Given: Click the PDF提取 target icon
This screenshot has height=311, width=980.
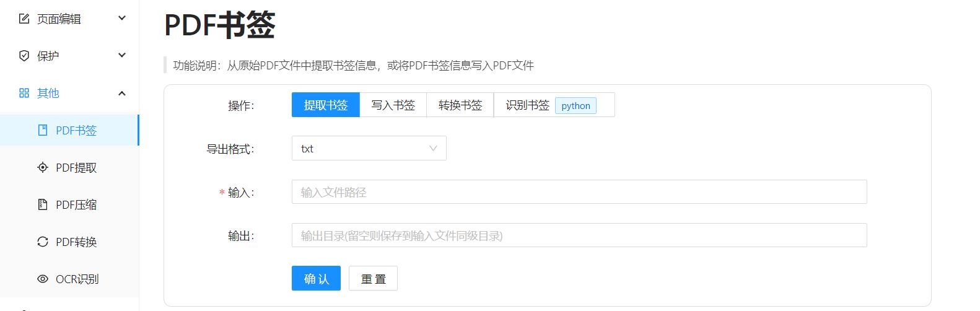Looking at the screenshot, I should pos(43,167).
